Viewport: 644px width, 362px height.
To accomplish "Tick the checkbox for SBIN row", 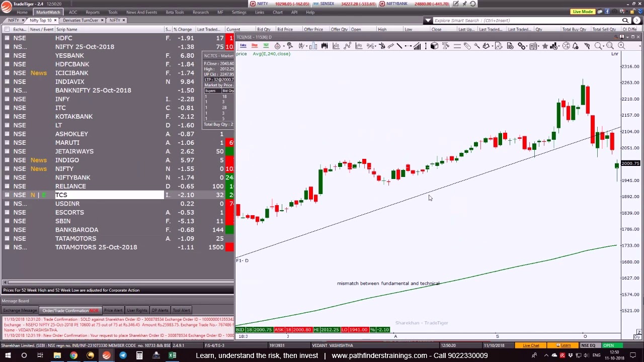I will (7, 221).
